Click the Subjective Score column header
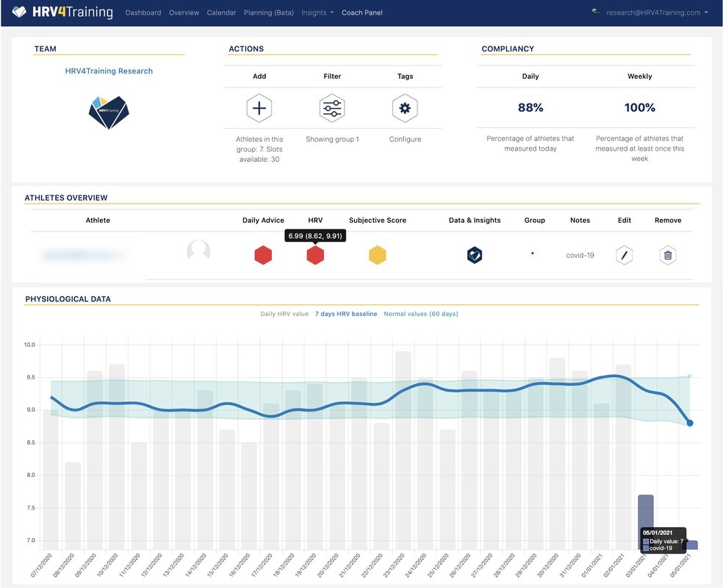 tap(377, 220)
